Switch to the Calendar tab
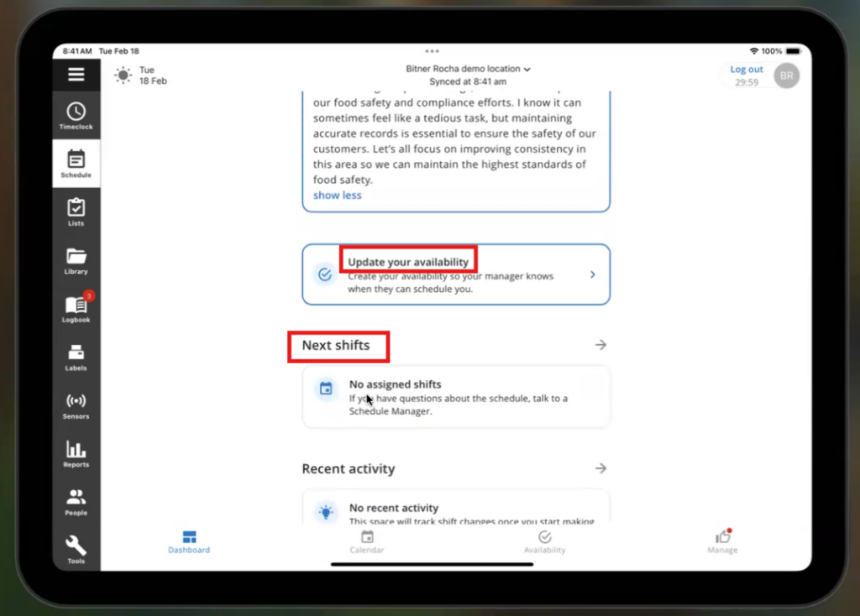 [x=367, y=542]
